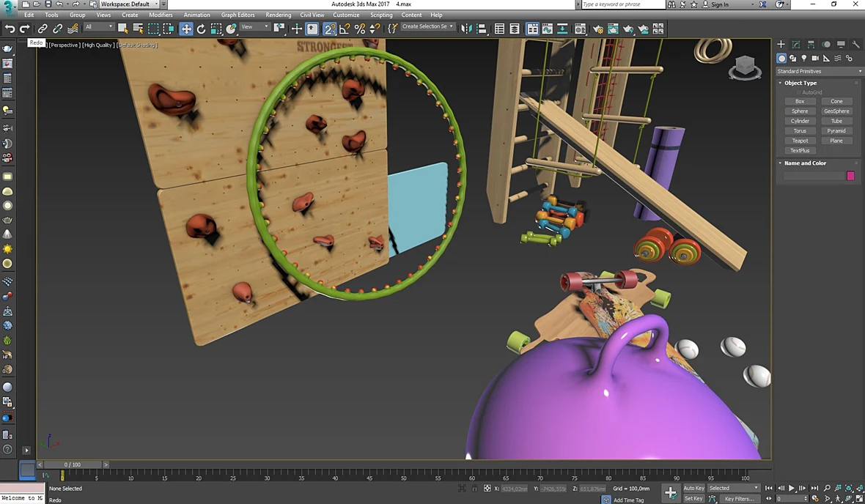Toggle the Ribbon display
The height and width of the screenshot is (504, 865).
[x=531, y=29]
